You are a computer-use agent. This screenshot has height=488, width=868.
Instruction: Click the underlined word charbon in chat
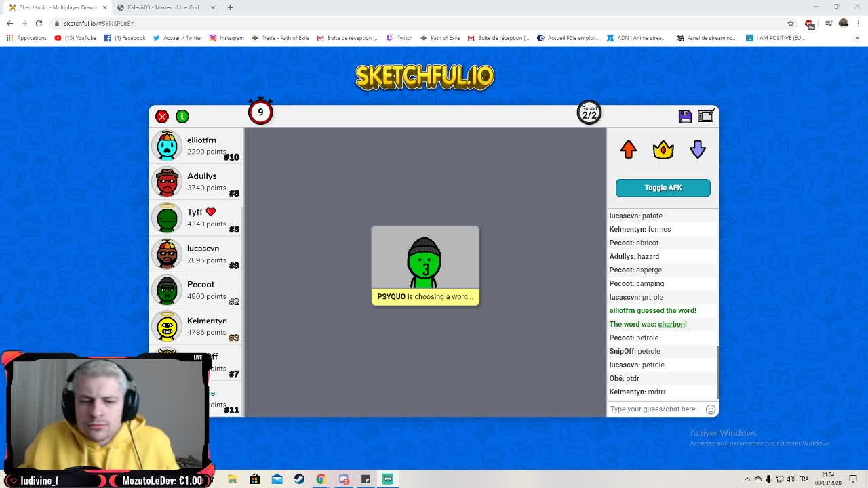(672, 324)
